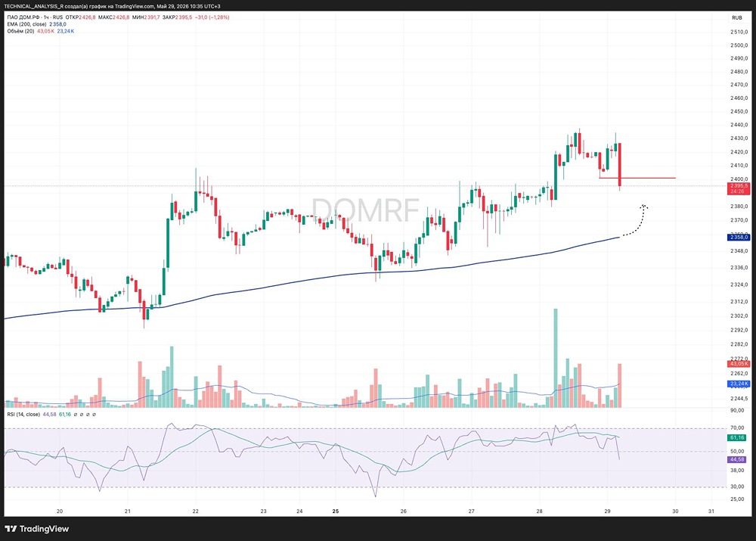The height and width of the screenshot is (541, 756).
Task: Select the ПАО ДОМ.РФ · 1ч · RUS symbol legend
Action: click(35, 17)
